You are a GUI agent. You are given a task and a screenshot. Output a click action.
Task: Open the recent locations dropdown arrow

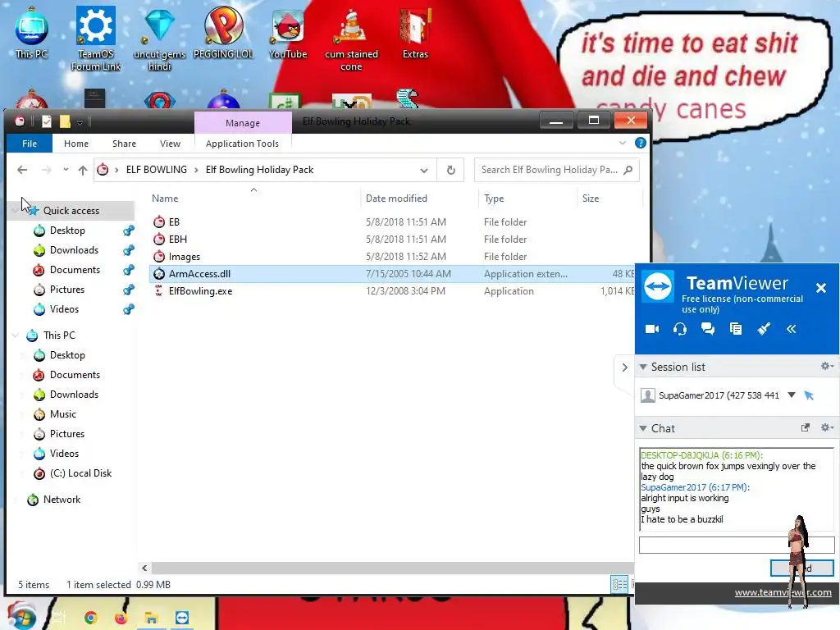66,170
